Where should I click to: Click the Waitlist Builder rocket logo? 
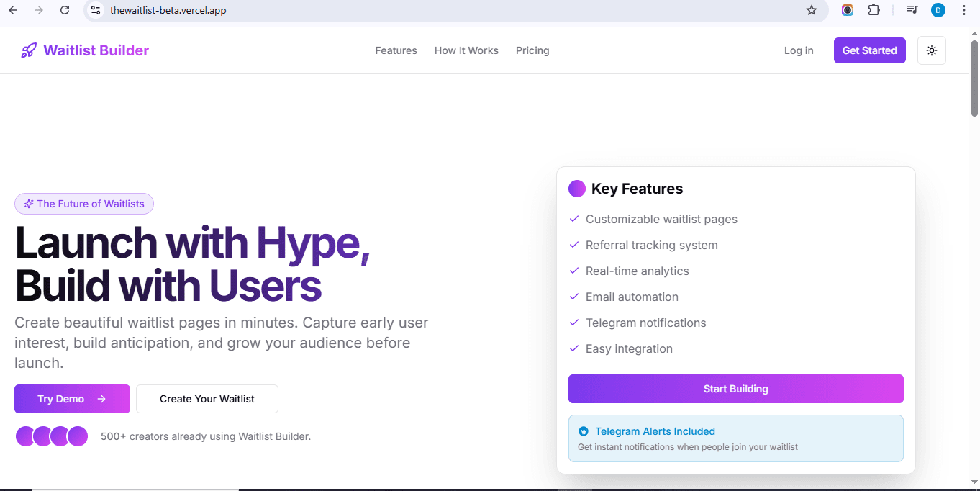[28, 50]
